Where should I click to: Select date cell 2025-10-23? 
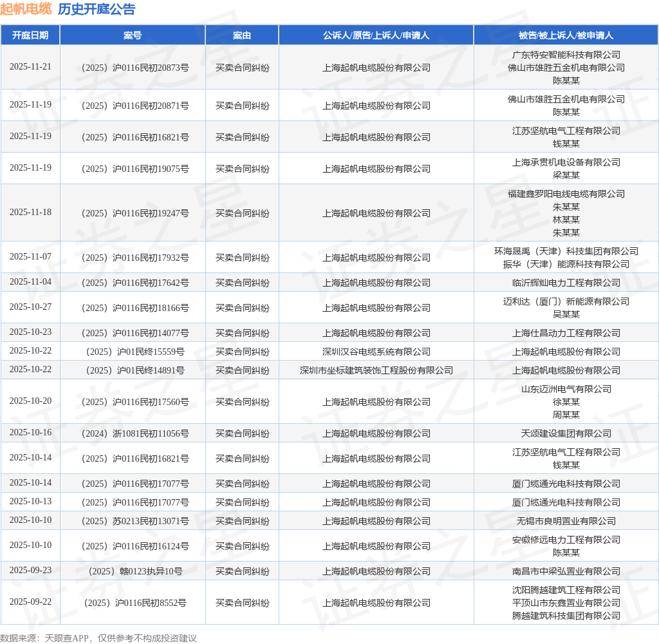click(x=30, y=332)
